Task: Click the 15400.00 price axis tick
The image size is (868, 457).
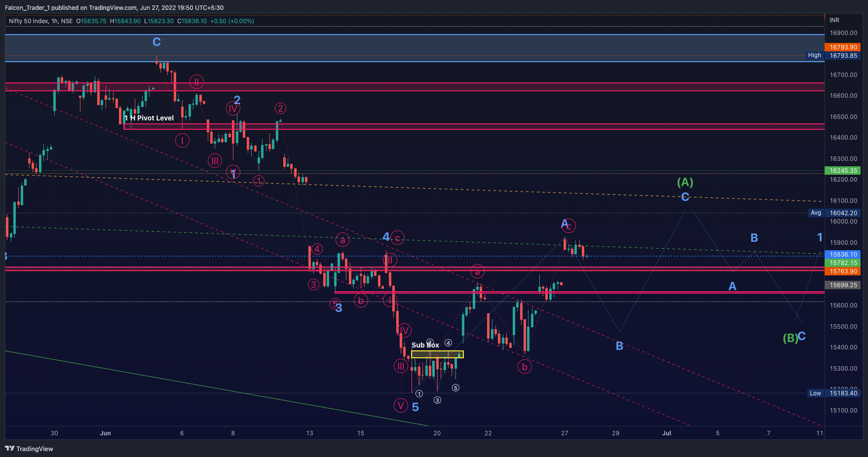Action: (x=843, y=347)
